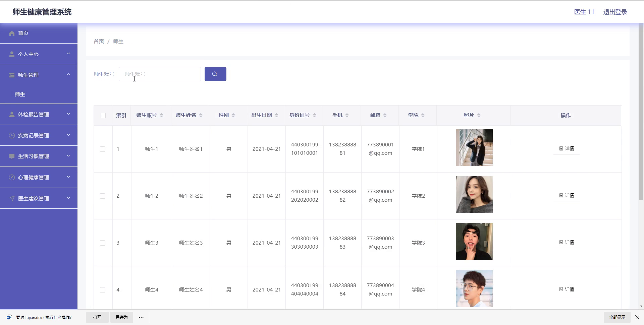This screenshot has width=644, height=325.
Task: Click 学院2 cell in the table
Action: (x=418, y=196)
